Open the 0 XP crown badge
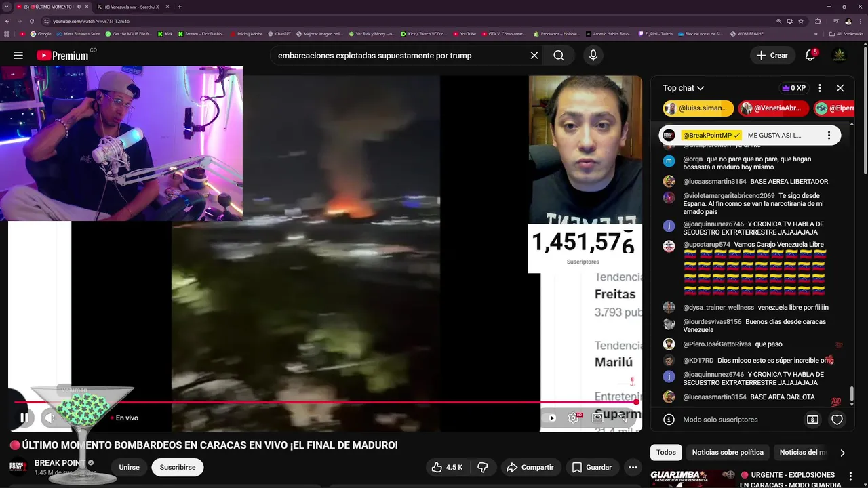This screenshot has width=868, height=488. click(793, 88)
